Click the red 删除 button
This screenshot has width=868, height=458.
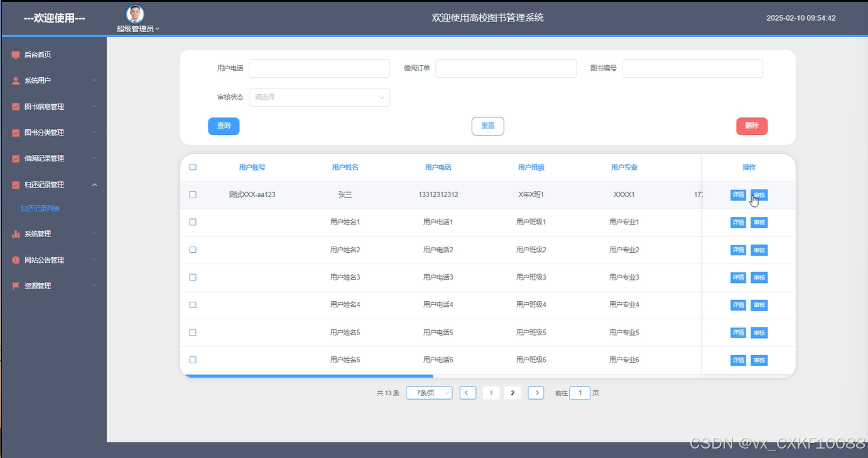pos(752,126)
